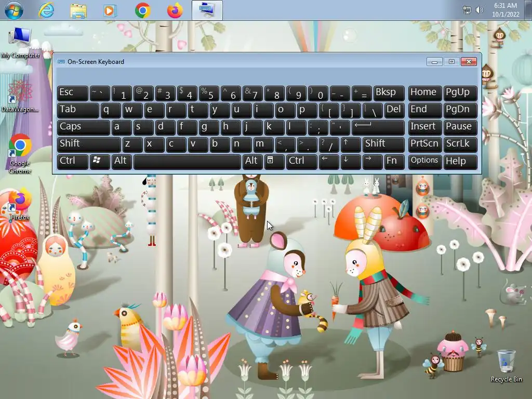532x399 pixels.
Task: Open keyboard Help
Action: (460, 162)
